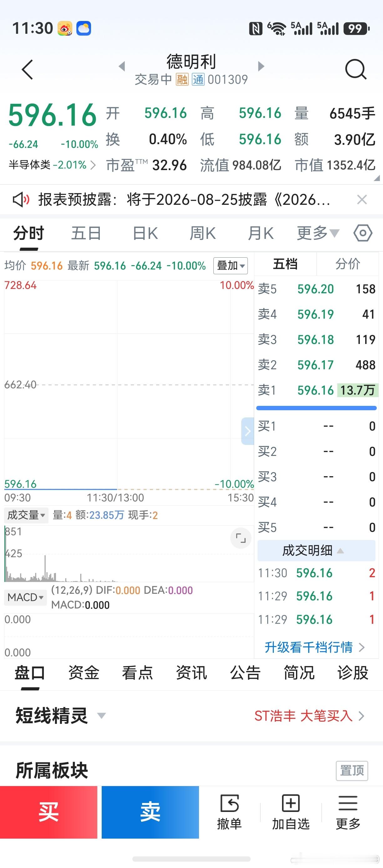Switch to 资金 tab
The width and height of the screenshot is (383, 868).
click(84, 673)
